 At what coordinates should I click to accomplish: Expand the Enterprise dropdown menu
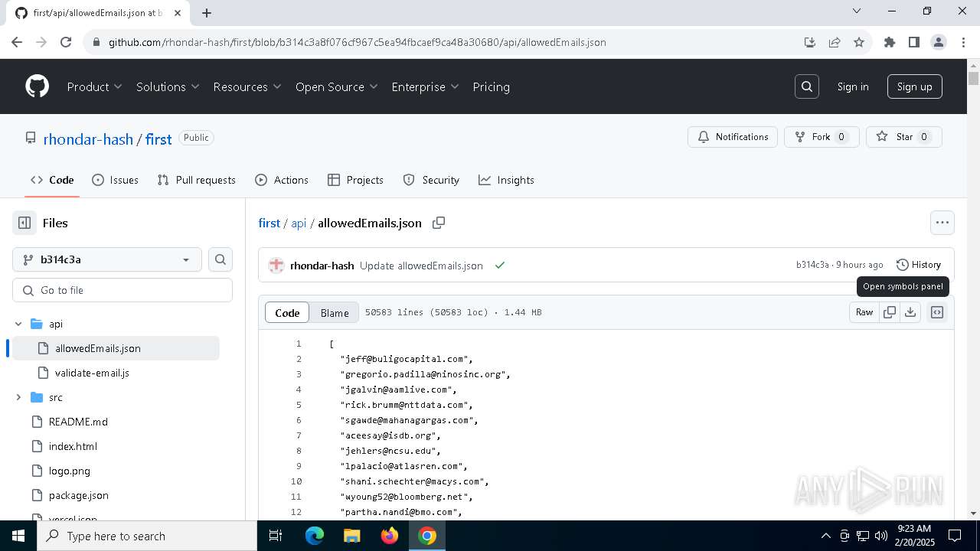tap(425, 86)
